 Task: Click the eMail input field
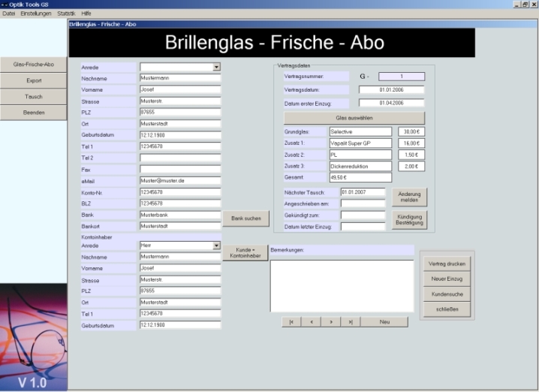point(180,181)
